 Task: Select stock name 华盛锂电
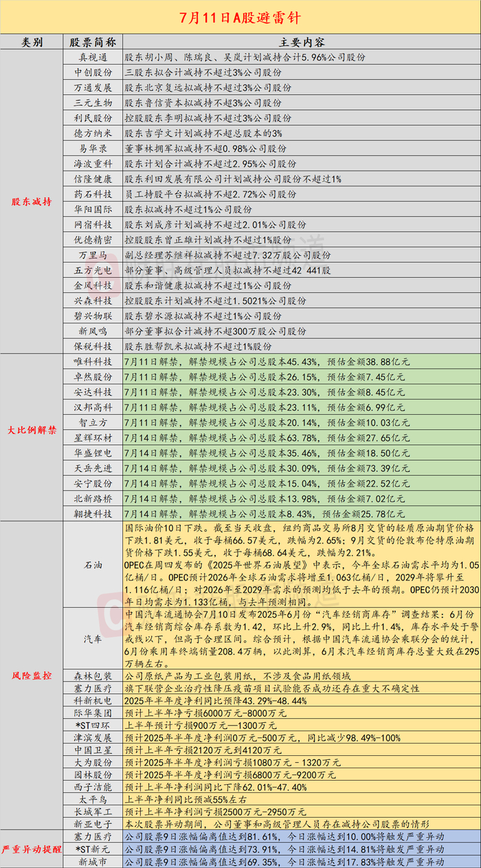[93, 452]
